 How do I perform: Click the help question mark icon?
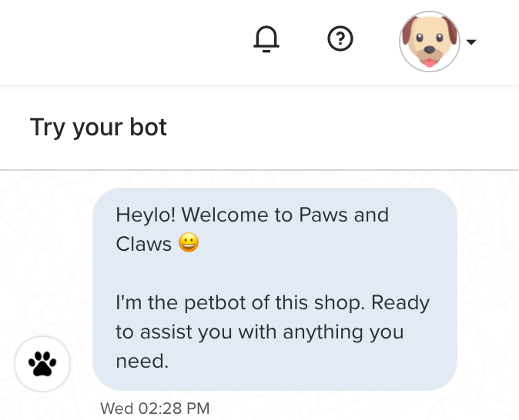click(340, 38)
